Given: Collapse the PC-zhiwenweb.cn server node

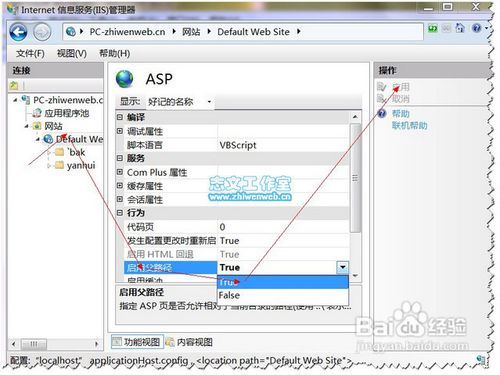Looking at the screenshot, I should pos(15,100).
